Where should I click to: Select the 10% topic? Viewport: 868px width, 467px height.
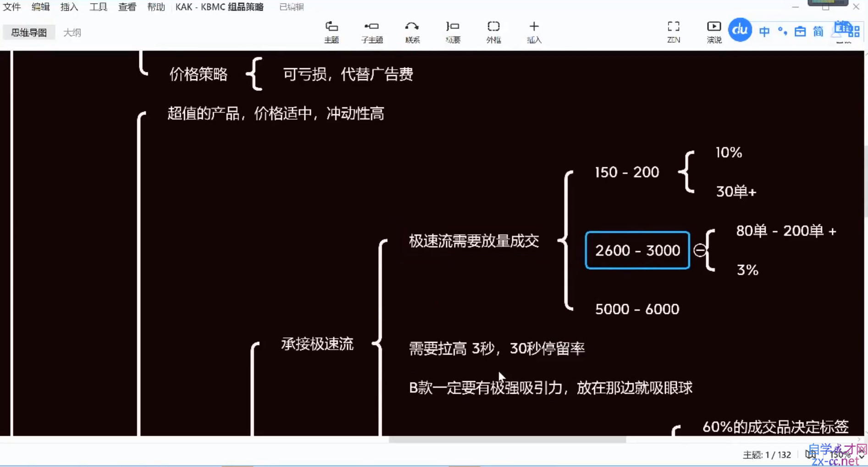click(x=729, y=152)
